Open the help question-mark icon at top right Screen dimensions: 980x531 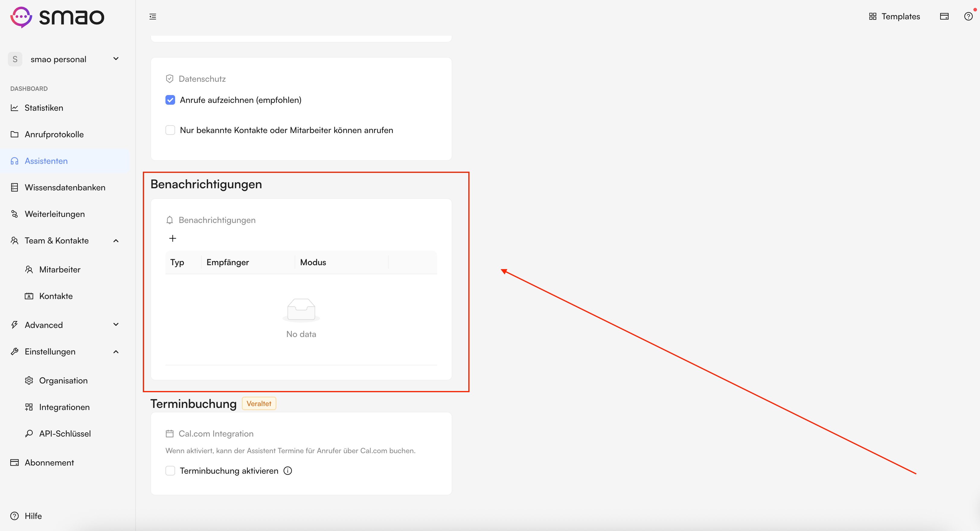coord(968,16)
